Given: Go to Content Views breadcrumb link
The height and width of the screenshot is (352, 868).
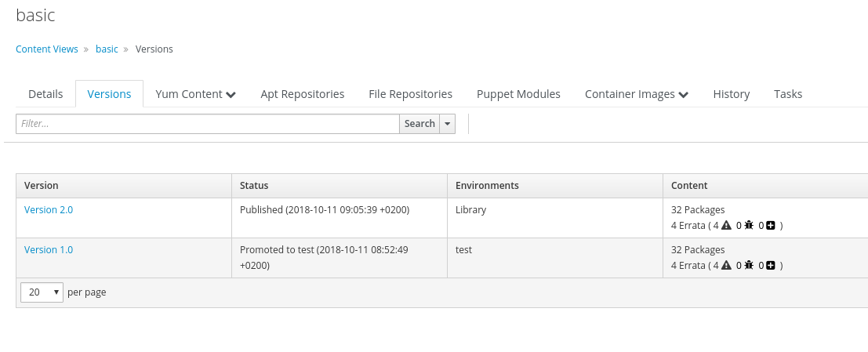Looking at the screenshot, I should tap(47, 49).
